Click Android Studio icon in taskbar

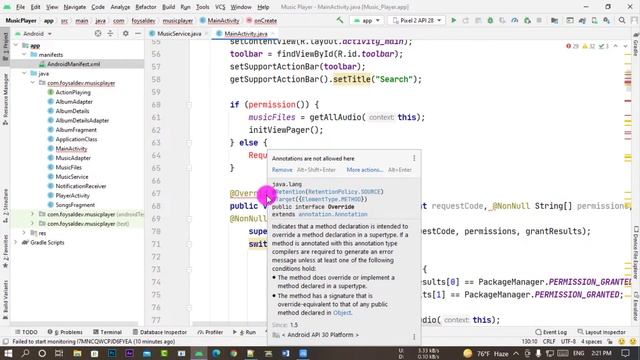tap(199, 353)
